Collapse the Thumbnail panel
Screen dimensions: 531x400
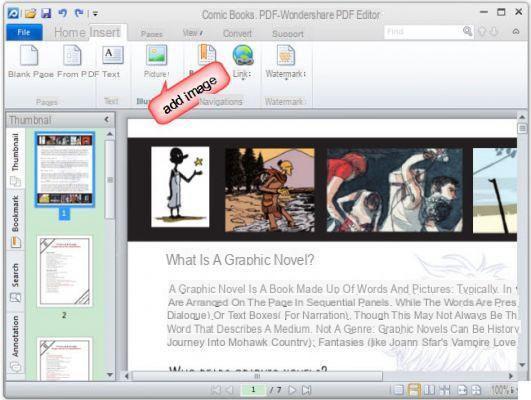click(107, 120)
